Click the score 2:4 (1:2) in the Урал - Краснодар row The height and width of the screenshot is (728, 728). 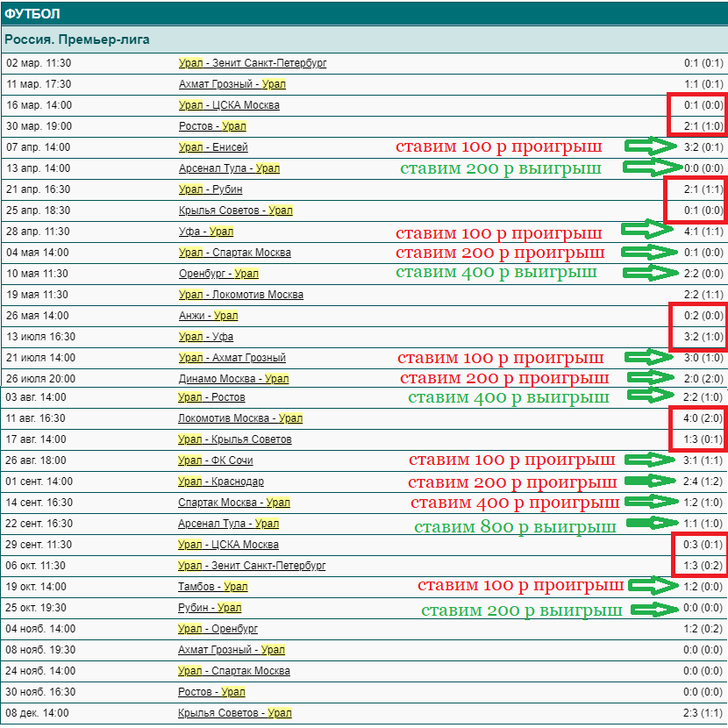click(703, 482)
